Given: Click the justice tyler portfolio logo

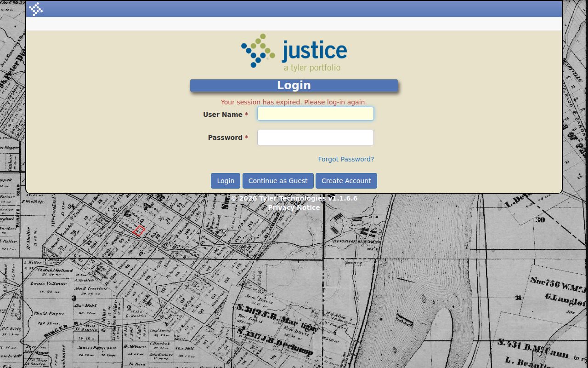Looking at the screenshot, I should [294, 53].
